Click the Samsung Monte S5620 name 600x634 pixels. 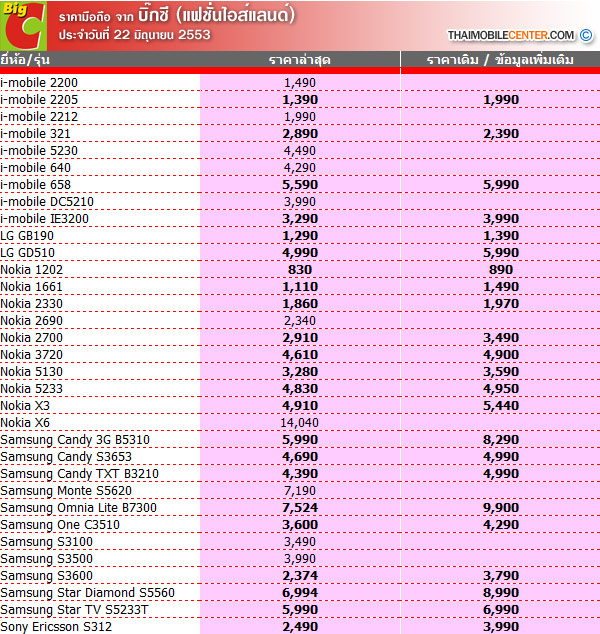[66, 491]
